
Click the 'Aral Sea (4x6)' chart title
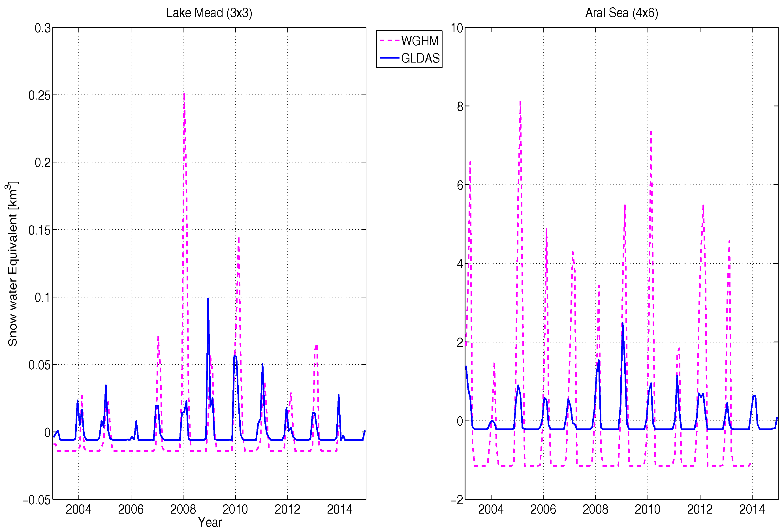point(621,13)
